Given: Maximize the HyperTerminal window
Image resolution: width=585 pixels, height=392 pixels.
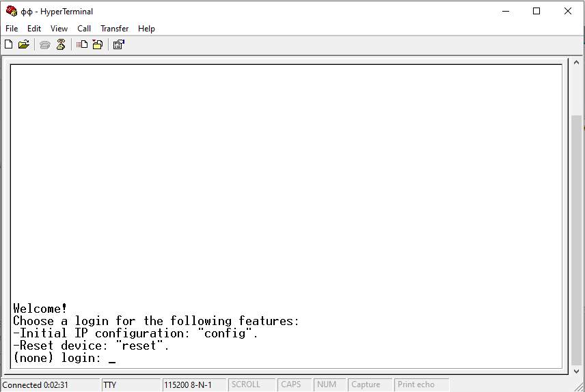Looking at the screenshot, I should click(x=536, y=11).
